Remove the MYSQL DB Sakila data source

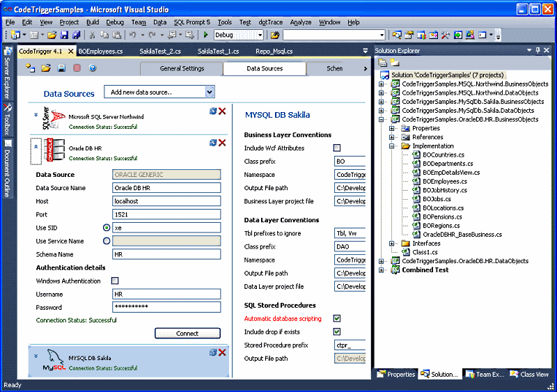pyautogui.click(x=222, y=353)
